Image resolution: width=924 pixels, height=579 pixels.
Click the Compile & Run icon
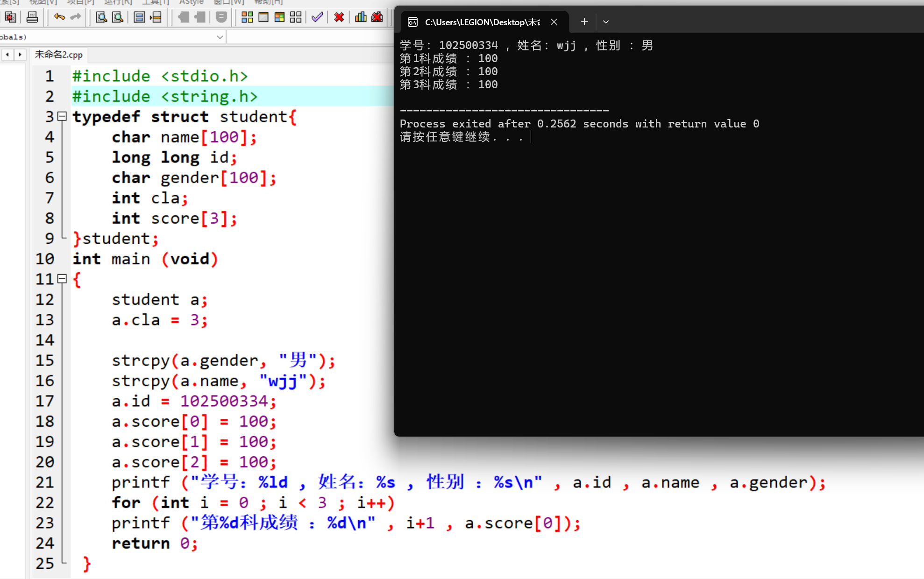tap(279, 17)
